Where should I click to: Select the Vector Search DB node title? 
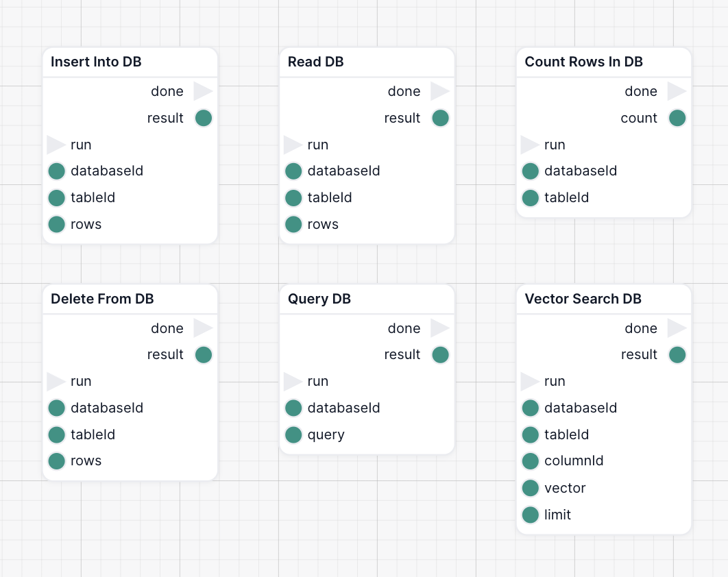(583, 299)
